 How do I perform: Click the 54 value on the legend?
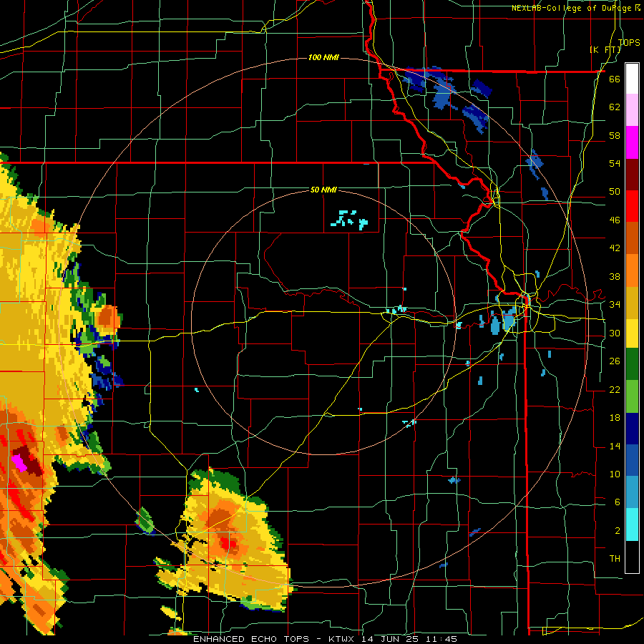coord(615,163)
